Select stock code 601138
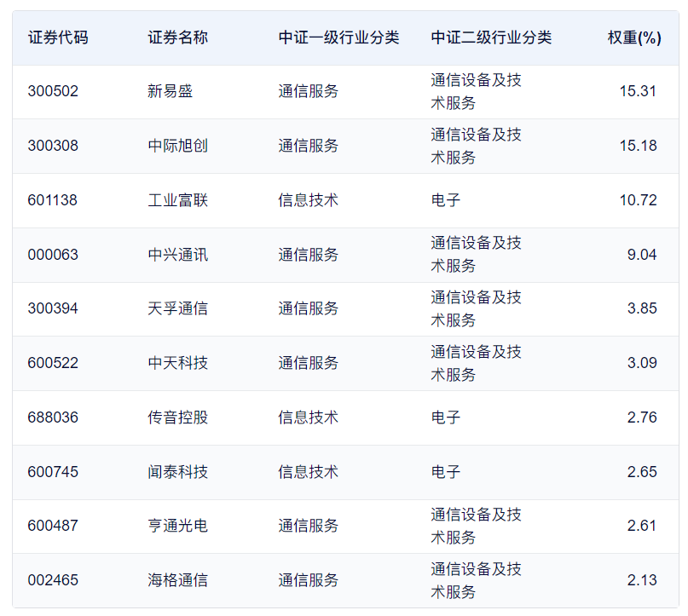Viewport: 688px width, 616px height. (x=53, y=200)
